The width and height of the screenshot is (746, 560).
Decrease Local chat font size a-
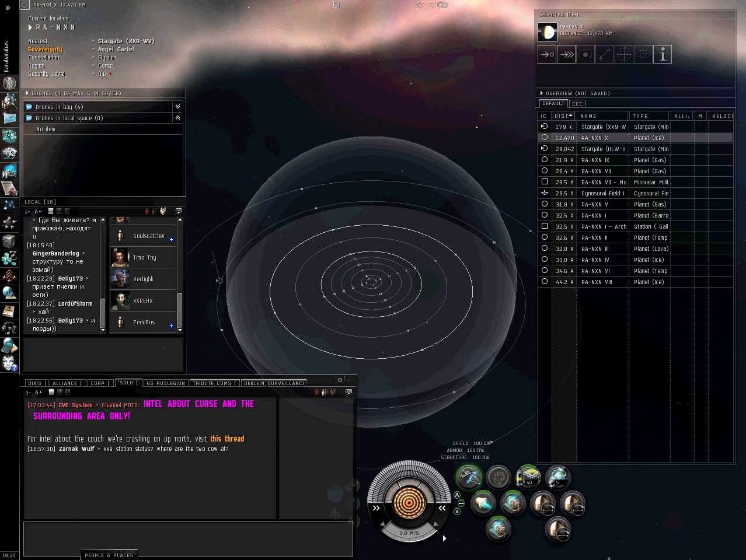[x=27, y=212]
